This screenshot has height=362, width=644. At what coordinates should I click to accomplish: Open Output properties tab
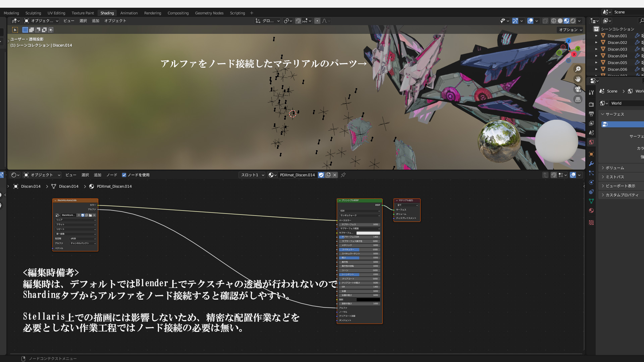591,114
